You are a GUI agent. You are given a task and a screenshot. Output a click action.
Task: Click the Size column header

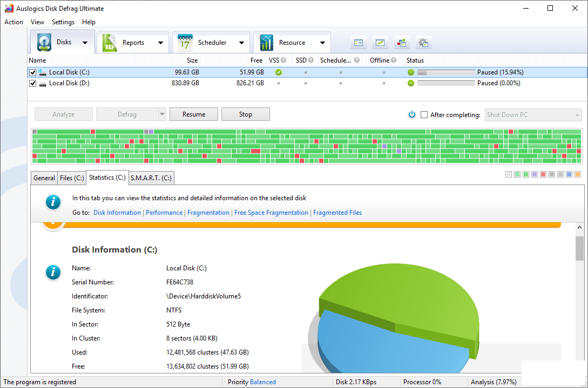tap(167, 60)
